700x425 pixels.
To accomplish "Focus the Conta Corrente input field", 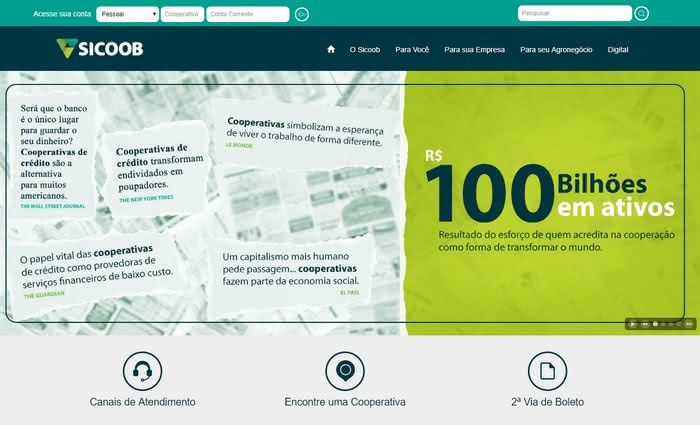I will 248,14.
